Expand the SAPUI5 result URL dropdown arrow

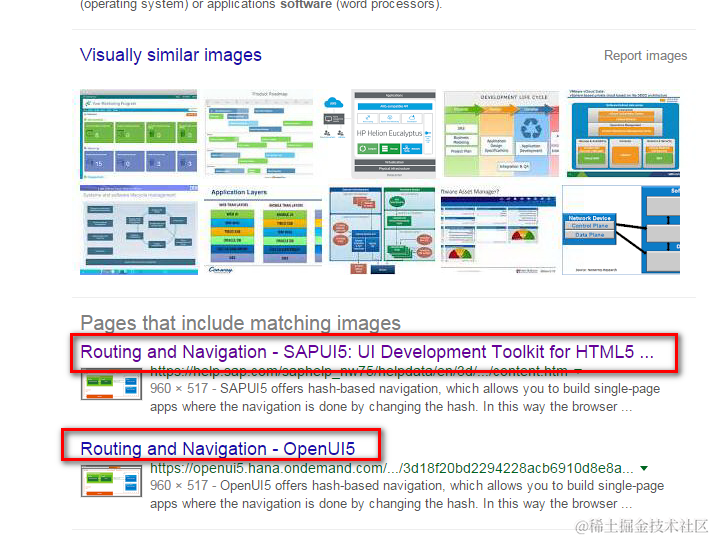click(x=577, y=372)
